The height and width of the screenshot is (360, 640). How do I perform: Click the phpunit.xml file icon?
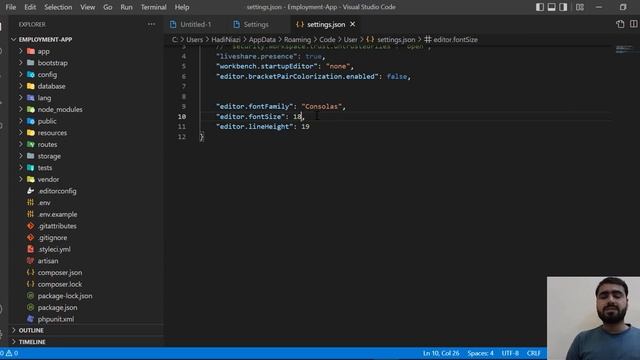(x=31, y=319)
